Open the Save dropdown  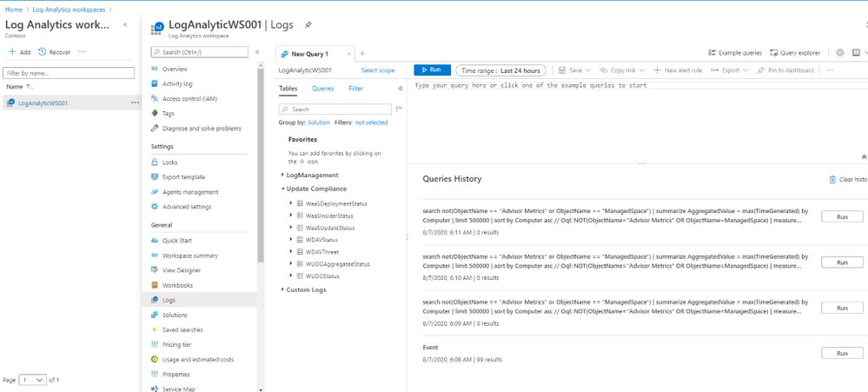(x=575, y=70)
